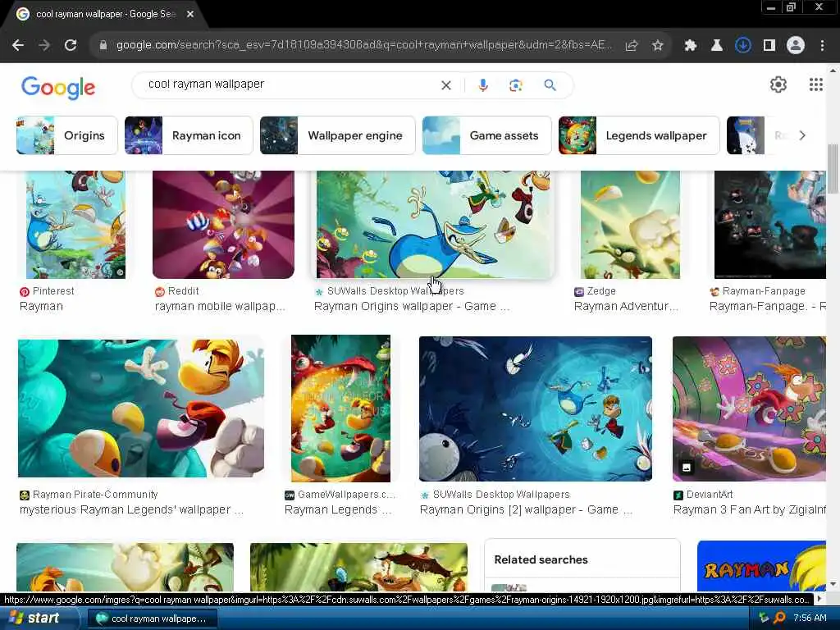Click the tray magnifier search icon
840x630 pixels.
click(x=779, y=619)
